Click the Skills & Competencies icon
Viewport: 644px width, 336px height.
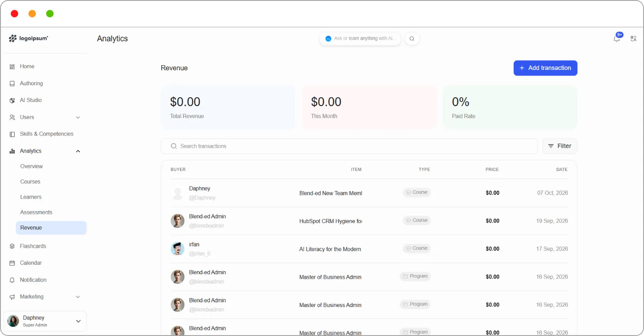point(12,134)
